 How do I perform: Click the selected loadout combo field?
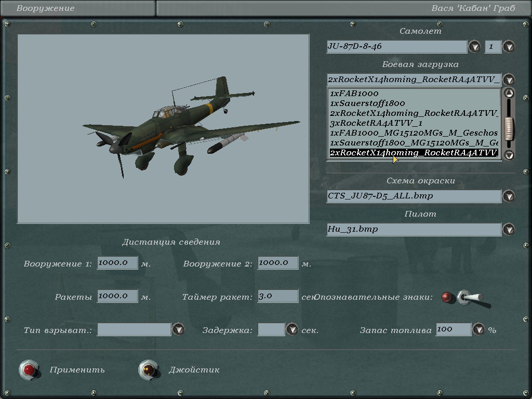pos(414,79)
